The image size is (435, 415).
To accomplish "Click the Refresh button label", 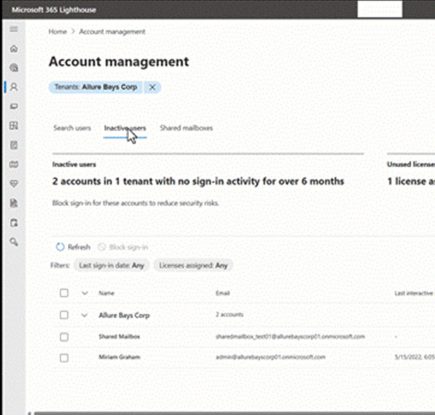I will tap(79, 247).
